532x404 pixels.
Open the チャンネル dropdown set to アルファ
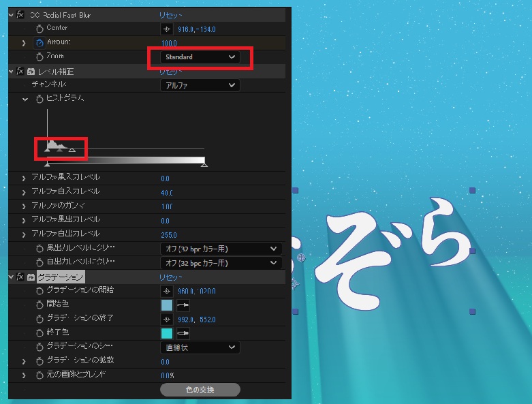click(x=200, y=85)
